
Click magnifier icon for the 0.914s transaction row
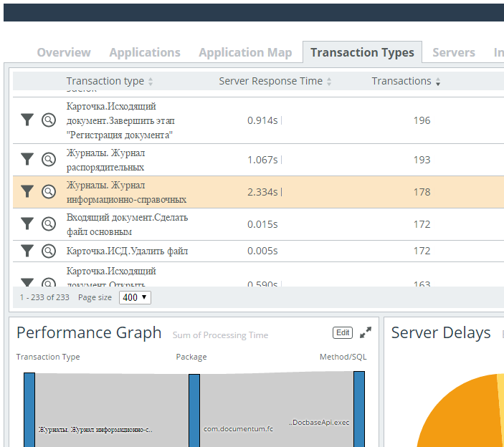(x=48, y=120)
